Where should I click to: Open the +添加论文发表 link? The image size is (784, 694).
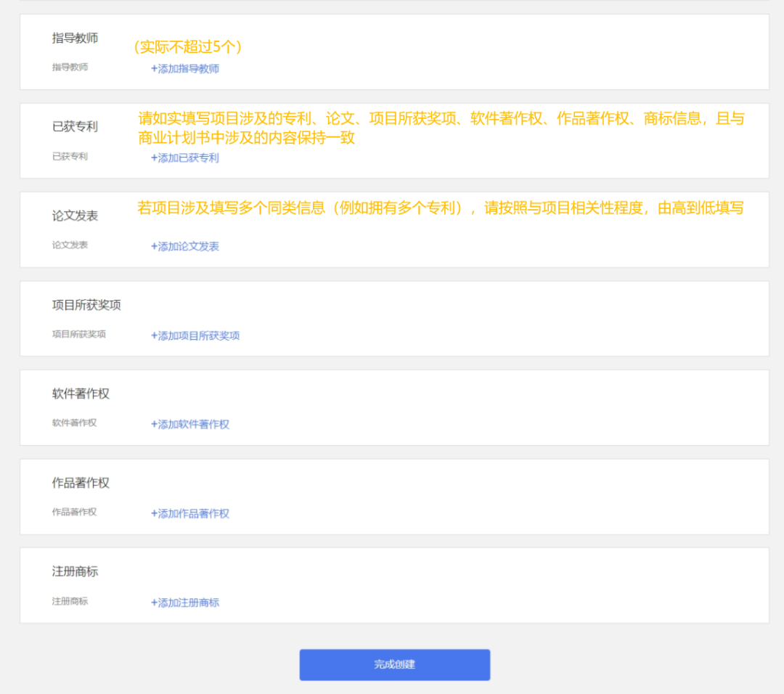click(x=185, y=246)
